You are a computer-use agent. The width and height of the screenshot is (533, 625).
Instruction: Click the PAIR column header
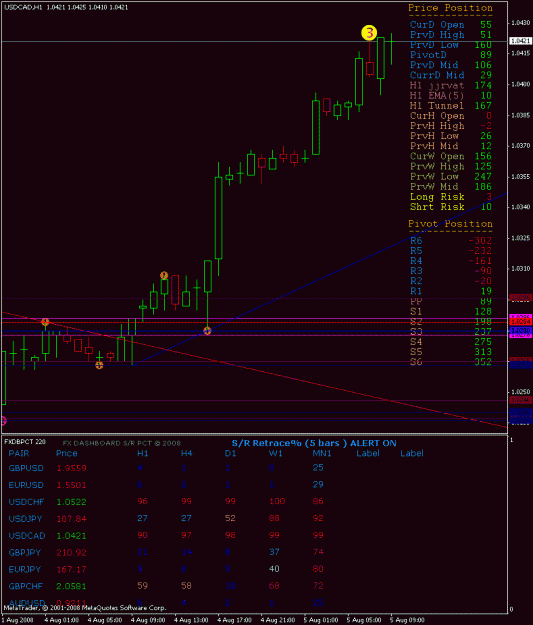click(19, 454)
